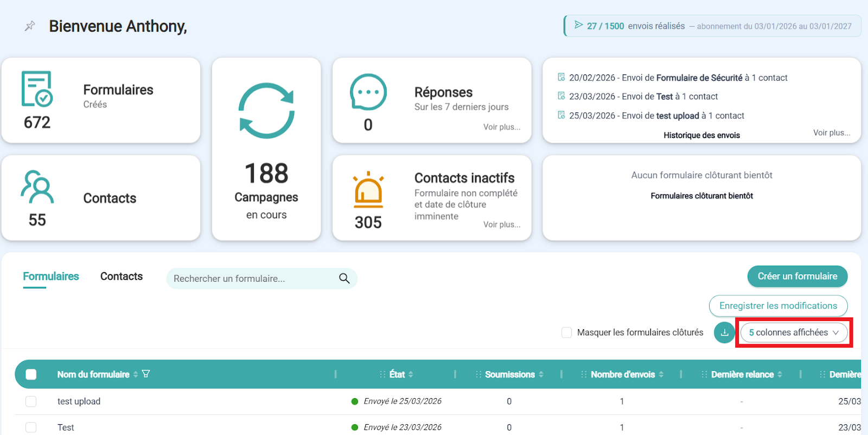Image resolution: width=868 pixels, height=435 pixels.
Task: Click the Formulaires document icon card
Action: pos(37,89)
